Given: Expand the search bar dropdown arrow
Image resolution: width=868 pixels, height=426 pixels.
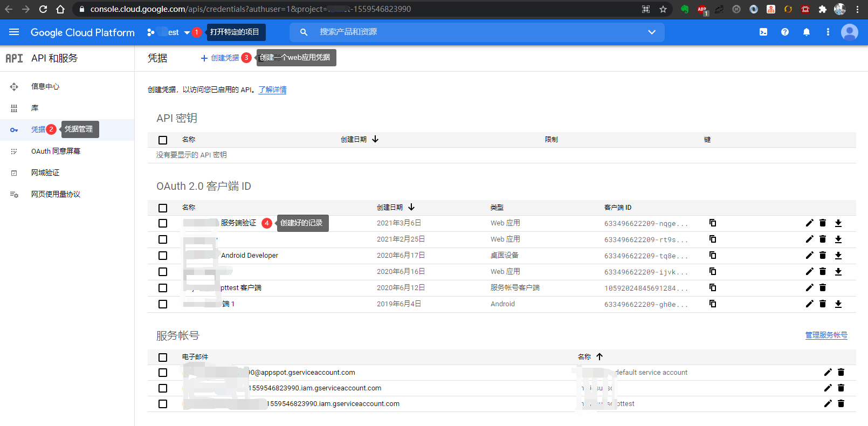Looking at the screenshot, I should click(x=652, y=32).
